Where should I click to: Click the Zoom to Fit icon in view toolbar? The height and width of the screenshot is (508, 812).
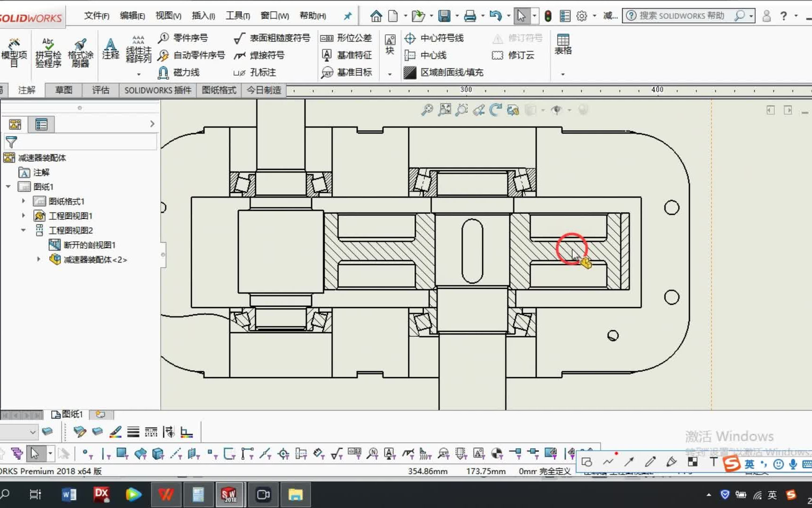click(x=445, y=110)
